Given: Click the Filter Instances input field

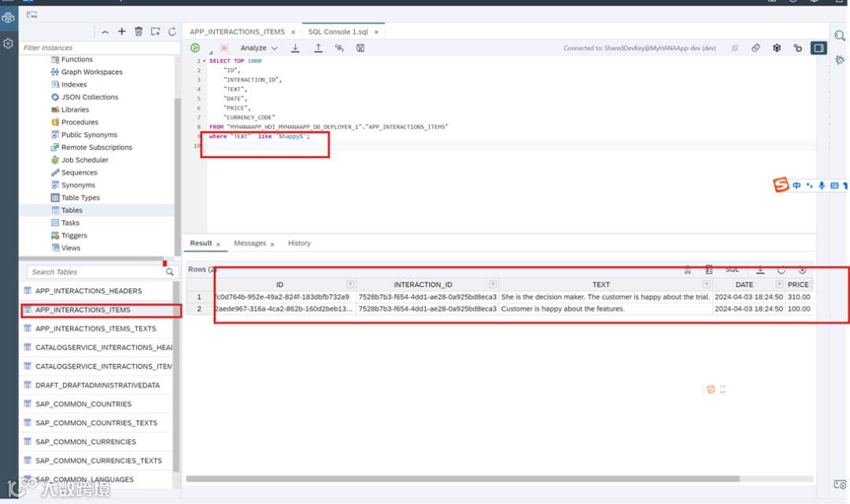Looking at the screenshot, I should (x=100, y=48).
